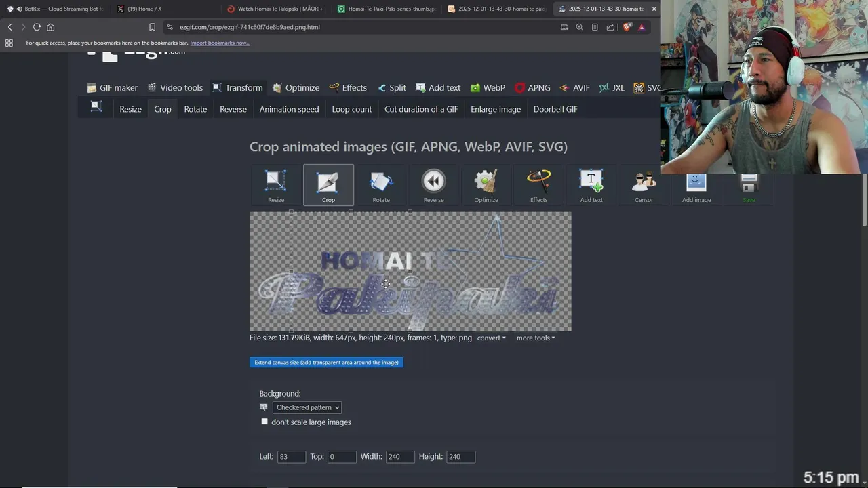Screen dimensions: 868x488
Task: Open the browser home page
Action: coord(50,27)
